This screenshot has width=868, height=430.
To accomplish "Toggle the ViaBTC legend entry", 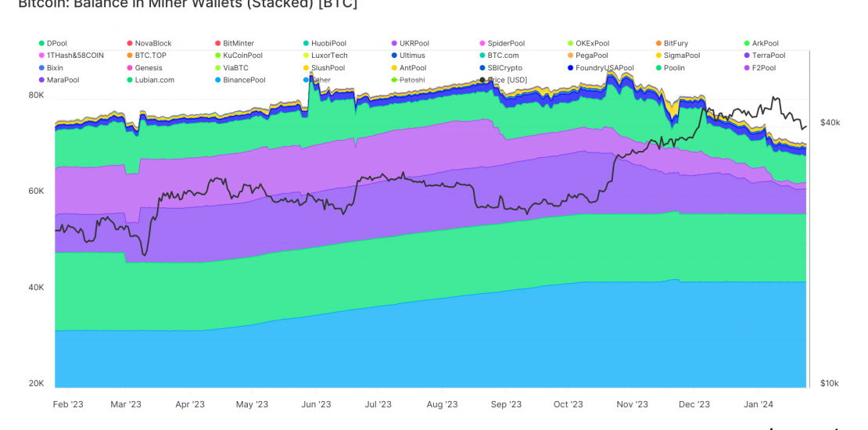I will [x=235, y=68].
